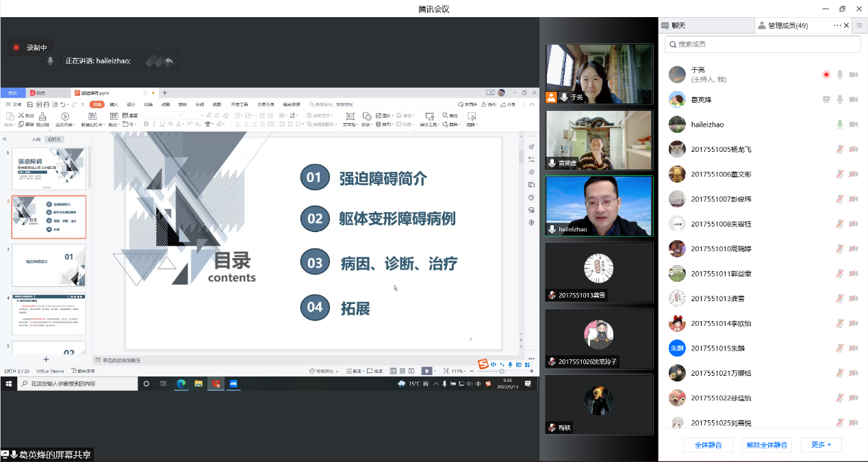Open the 聊天 chat tab
868x462 pixels.
click(678, 25)
